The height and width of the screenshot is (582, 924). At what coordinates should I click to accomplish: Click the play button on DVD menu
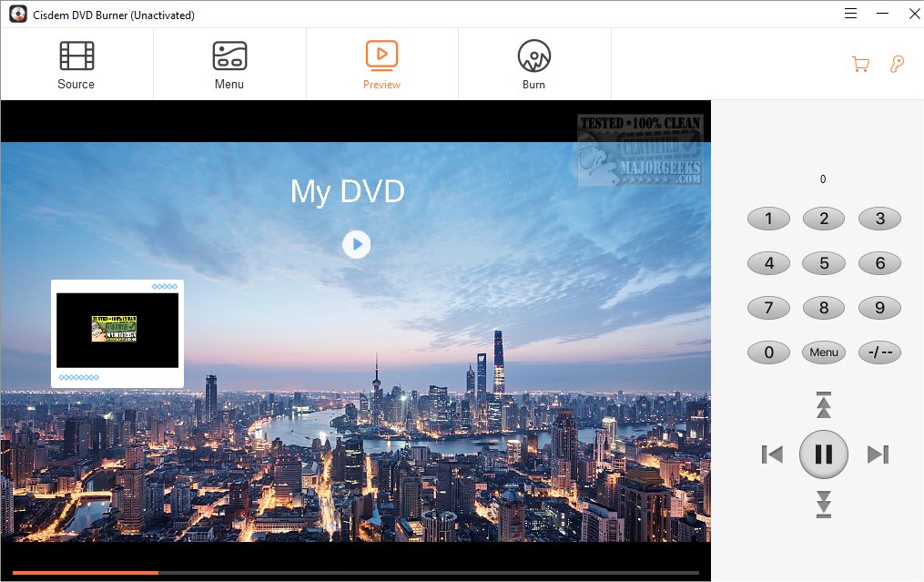coord(357,244)
